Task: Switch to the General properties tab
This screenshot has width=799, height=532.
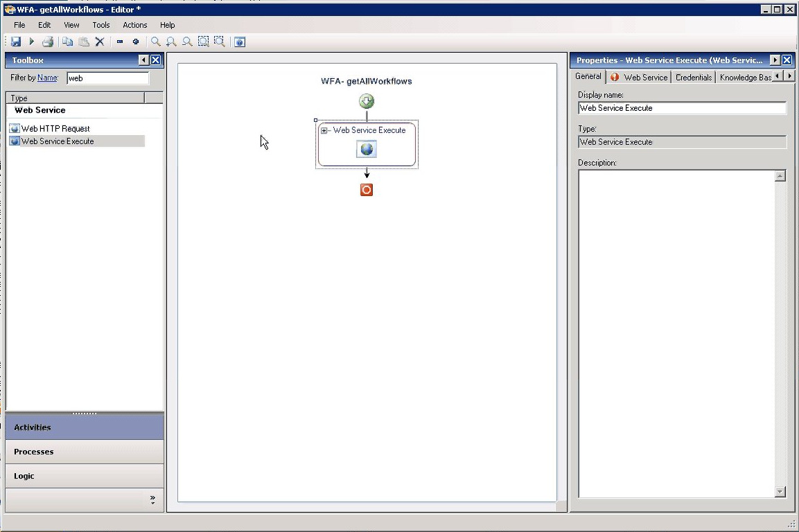Action: 588,76
